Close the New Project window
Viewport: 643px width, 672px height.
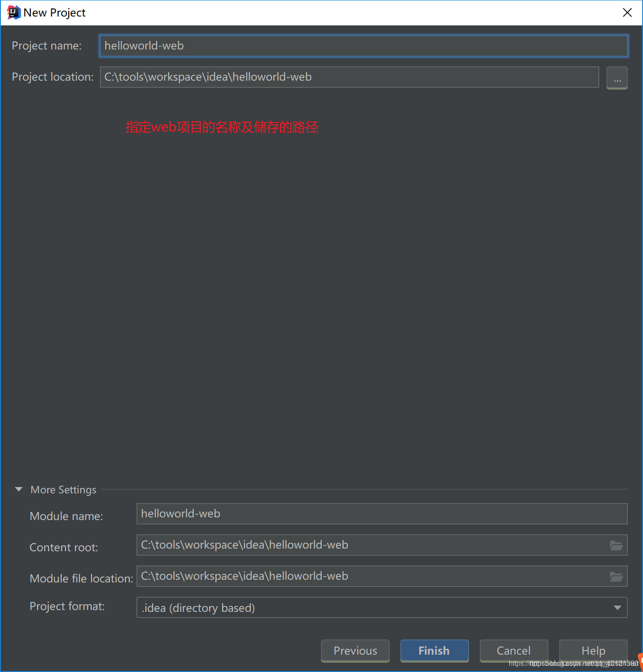point(627,12)
